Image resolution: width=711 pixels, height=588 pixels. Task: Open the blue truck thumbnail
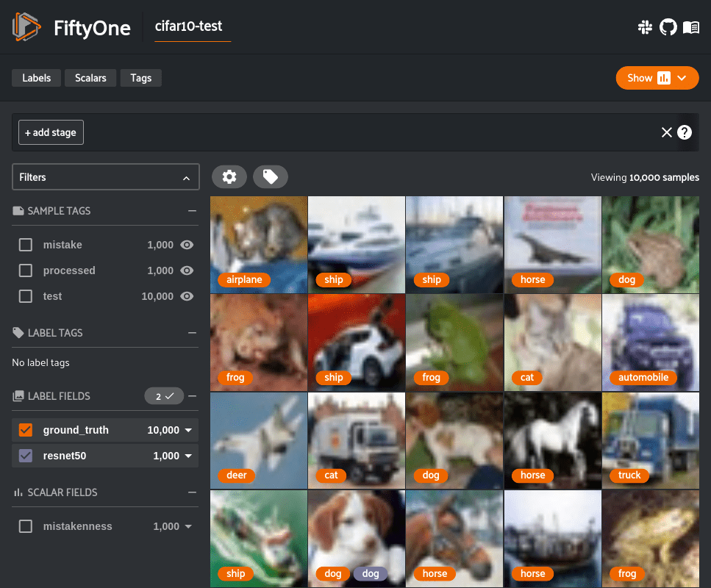651,441
